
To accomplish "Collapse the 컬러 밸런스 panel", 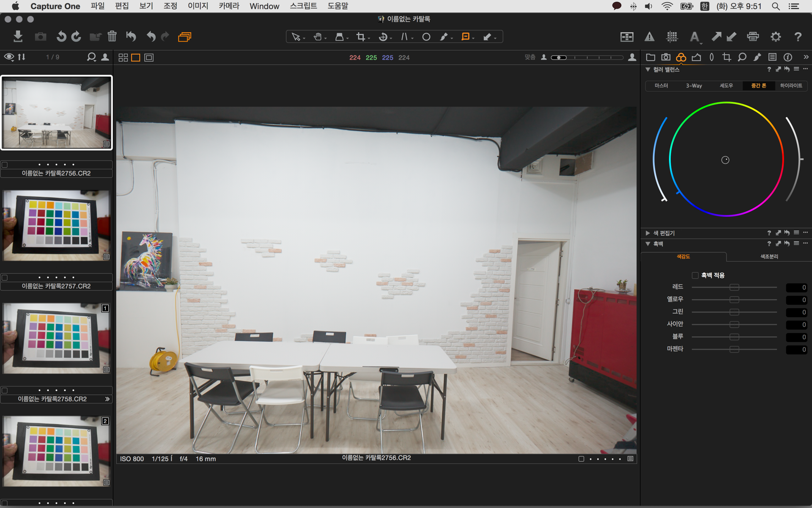I will pyautogui.click(x=647, y=69).
